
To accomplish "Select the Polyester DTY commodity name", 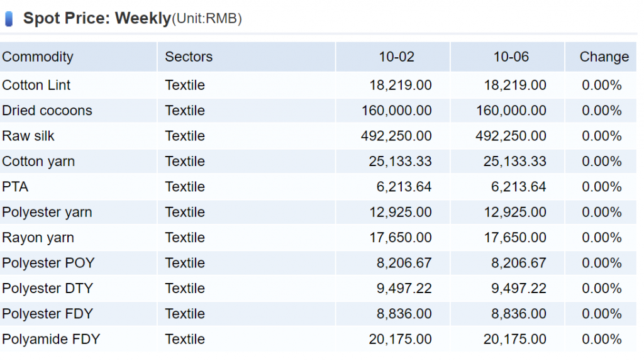I will click(48, 289).
